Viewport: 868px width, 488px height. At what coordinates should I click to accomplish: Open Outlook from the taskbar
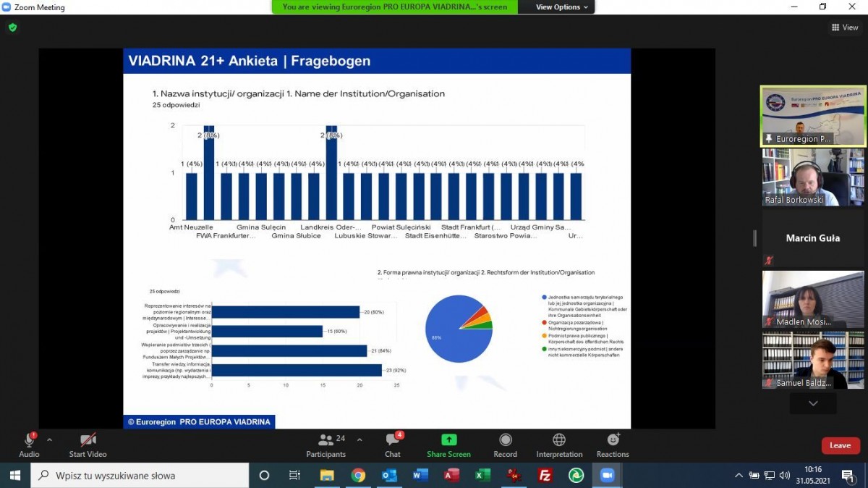click(389, 476)
